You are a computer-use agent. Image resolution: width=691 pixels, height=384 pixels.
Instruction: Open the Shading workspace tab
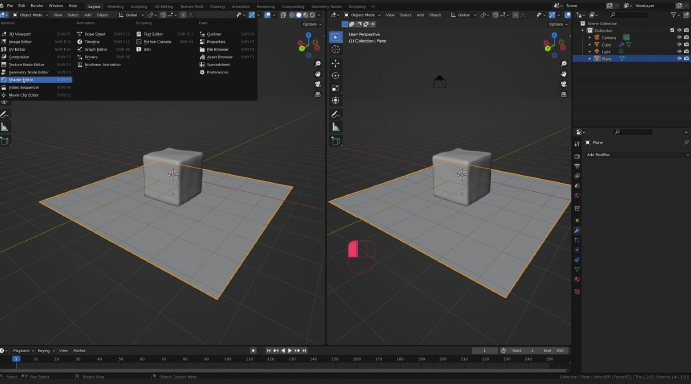[x=217, y=7]
